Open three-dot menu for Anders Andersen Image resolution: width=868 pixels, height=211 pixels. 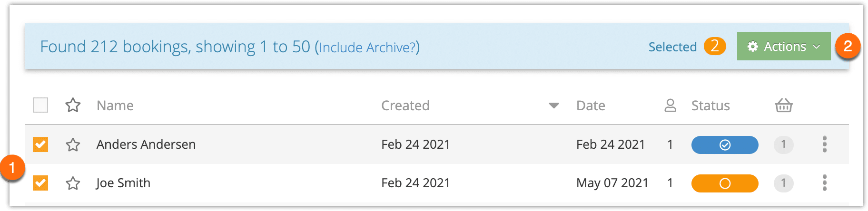(825, 144)
